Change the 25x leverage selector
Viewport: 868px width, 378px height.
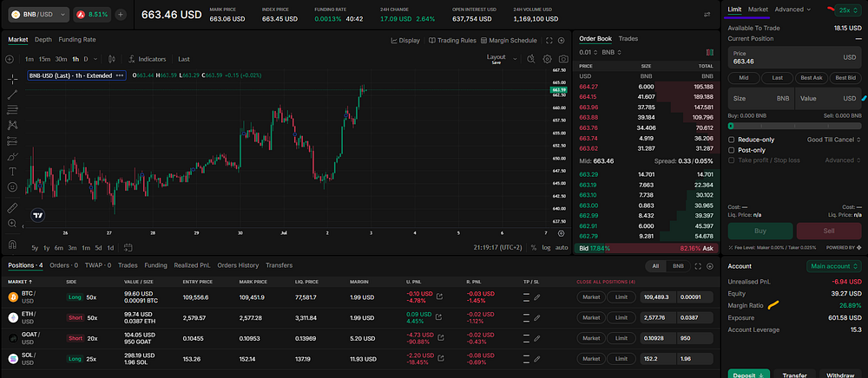[x=848, y=10]
